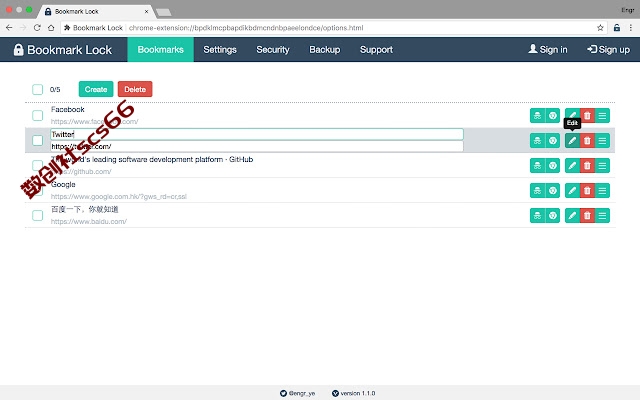Delete the GitHub bookmark via trash icon
The width and height of the screenshot is (640, 400).
[x=587, y=165]
